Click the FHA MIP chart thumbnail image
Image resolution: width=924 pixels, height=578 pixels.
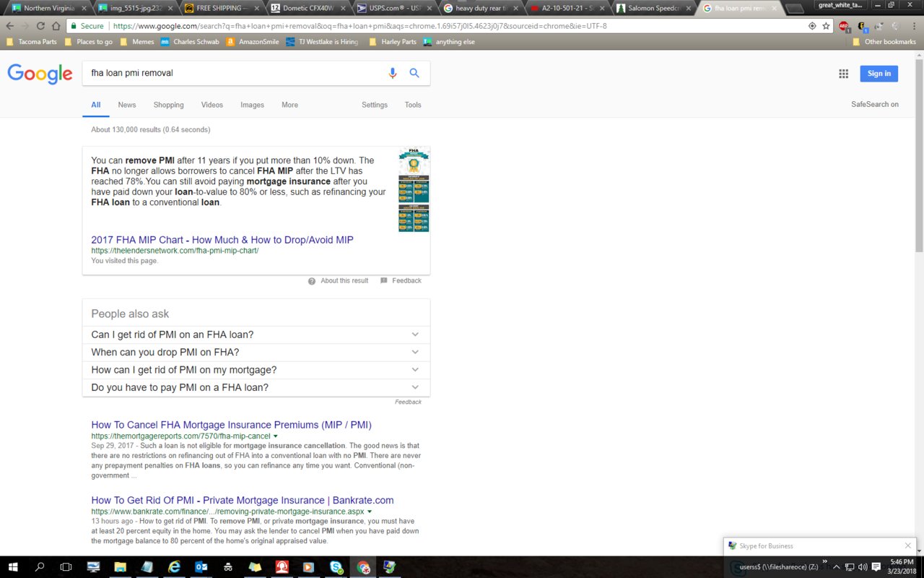(414, 190)
